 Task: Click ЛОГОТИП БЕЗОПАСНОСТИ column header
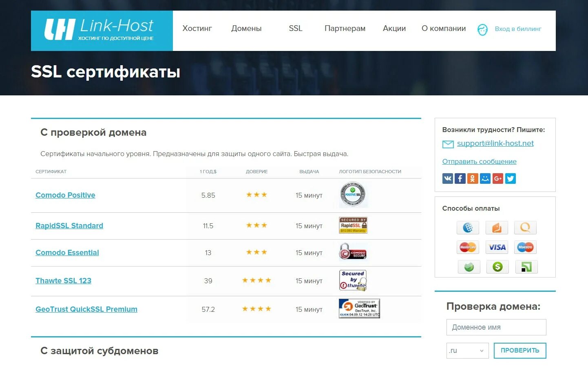tap(370, 172)
